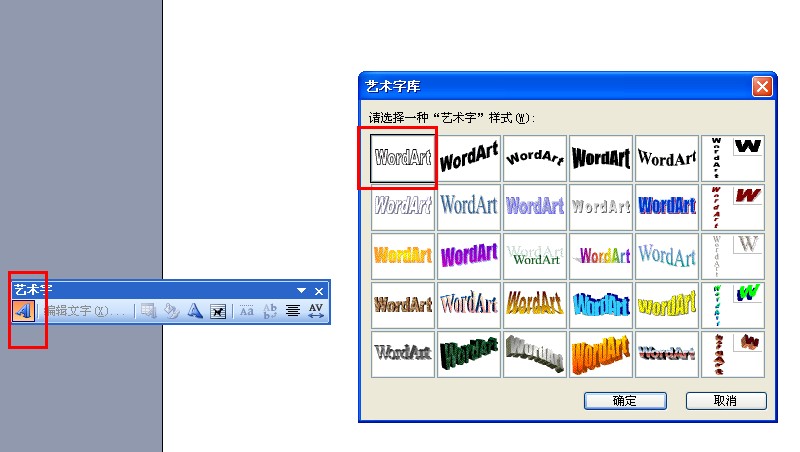
Task: Click the 请选择一种“艺术字”样式 label
Action: [x=452, y=118]
